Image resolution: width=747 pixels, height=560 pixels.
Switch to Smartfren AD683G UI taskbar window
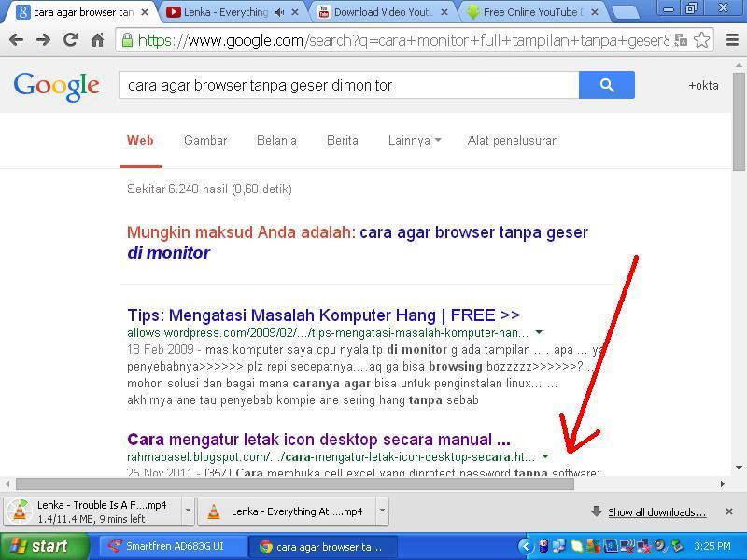(x=173, y=546)
